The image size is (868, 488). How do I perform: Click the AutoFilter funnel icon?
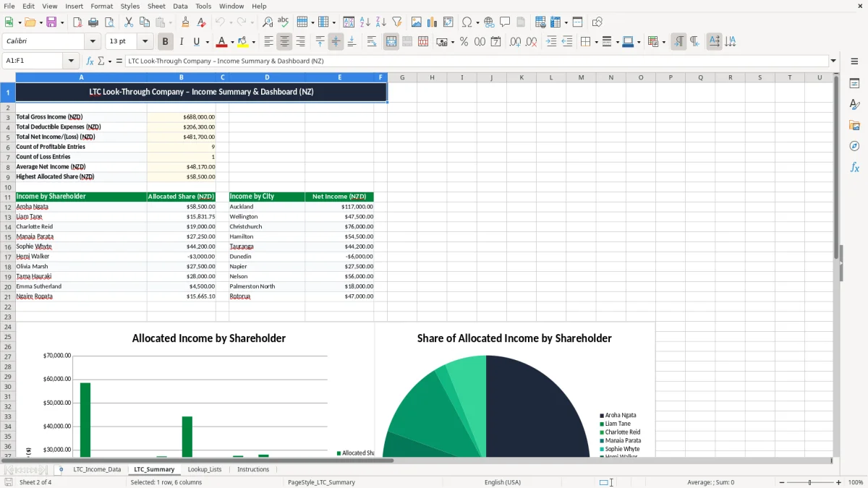coord(397,22)
